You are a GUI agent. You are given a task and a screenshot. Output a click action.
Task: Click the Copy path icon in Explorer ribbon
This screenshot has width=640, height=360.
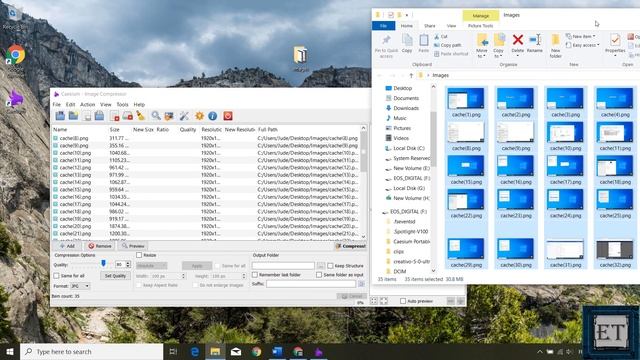tap(437, 45)
